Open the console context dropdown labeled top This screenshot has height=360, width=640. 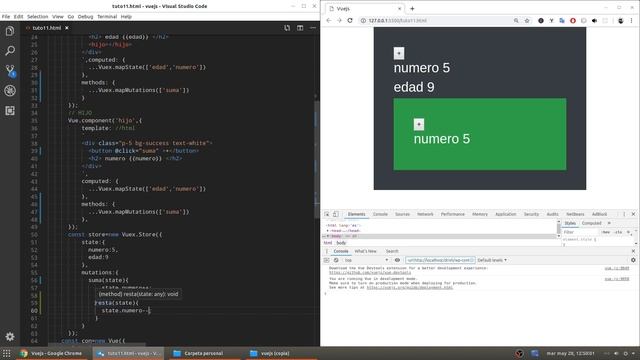coord(366,260)
